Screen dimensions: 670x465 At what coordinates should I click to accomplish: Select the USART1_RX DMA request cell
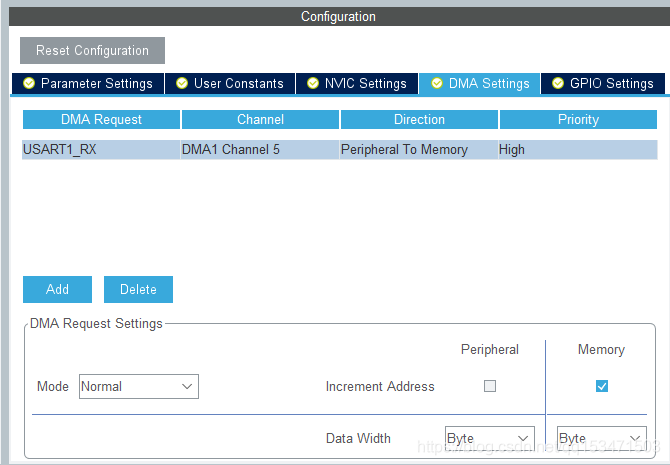(x=101, y=150)
